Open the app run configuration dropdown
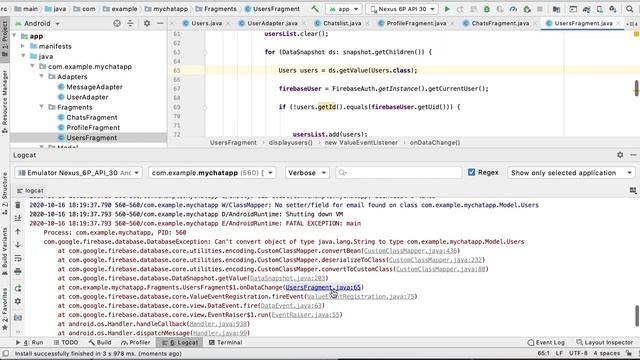The height and width of the screenshot is (360, 640). (x=344, y=9)
